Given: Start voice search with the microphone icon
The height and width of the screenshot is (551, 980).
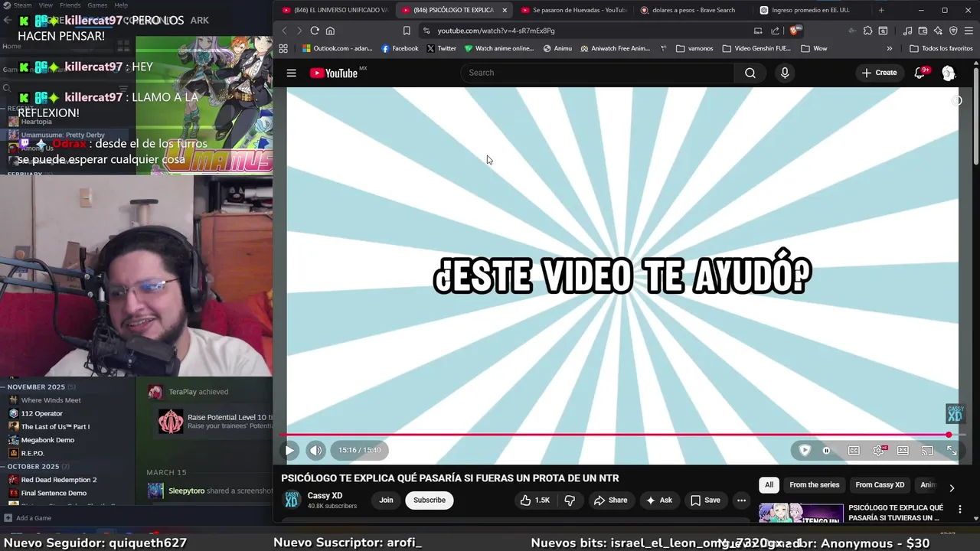Looking at the screenshot, I should coord(784,73).
